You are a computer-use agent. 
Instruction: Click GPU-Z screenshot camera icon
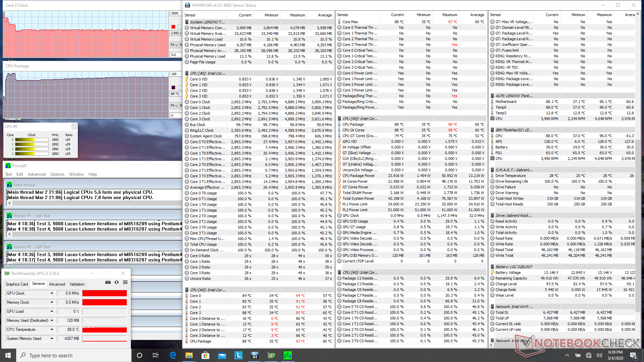click(x=108, y=283)
